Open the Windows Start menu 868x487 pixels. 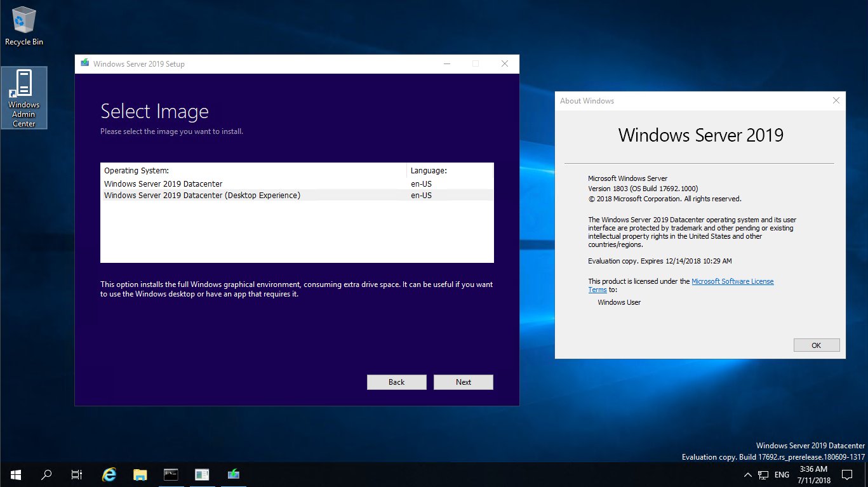coord(16,474)
